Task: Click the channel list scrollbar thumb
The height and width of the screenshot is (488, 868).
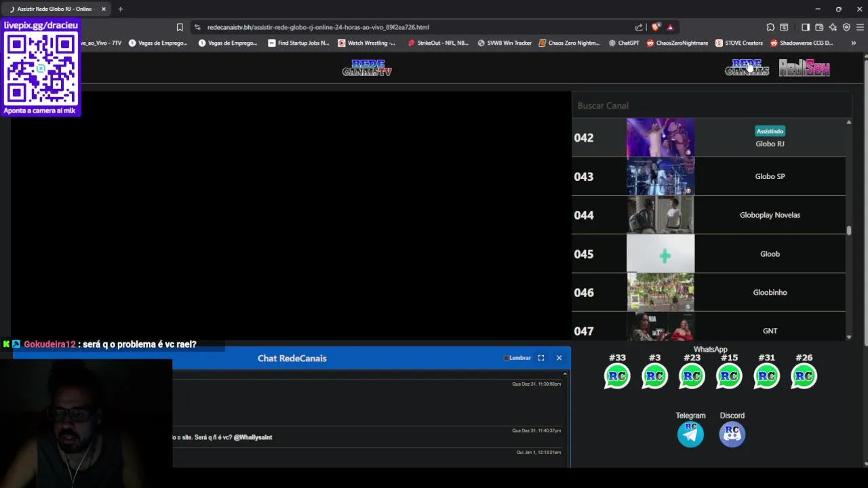Action: pos(848,230)
